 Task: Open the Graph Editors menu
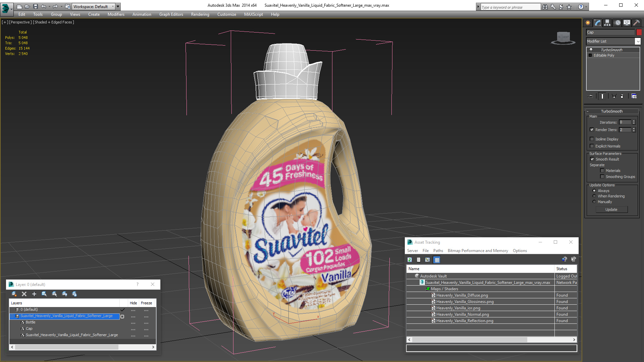tap(171, 14)
